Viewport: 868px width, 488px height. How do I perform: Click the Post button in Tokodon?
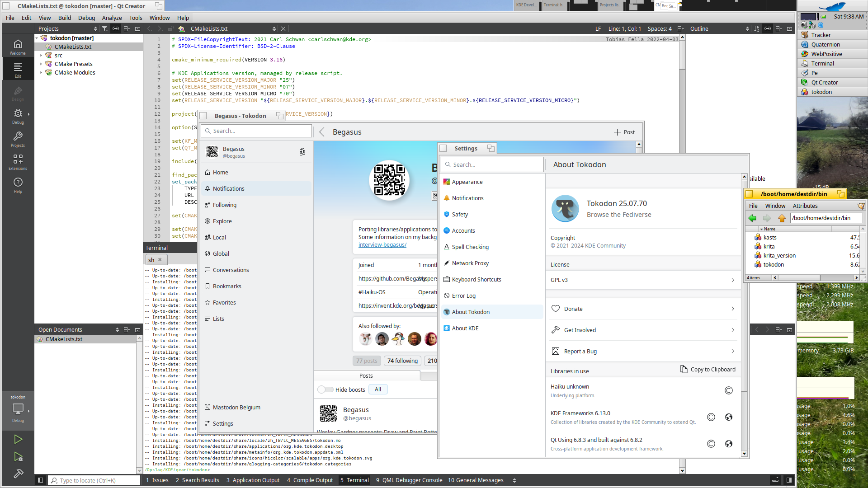(x=624, y=132)
